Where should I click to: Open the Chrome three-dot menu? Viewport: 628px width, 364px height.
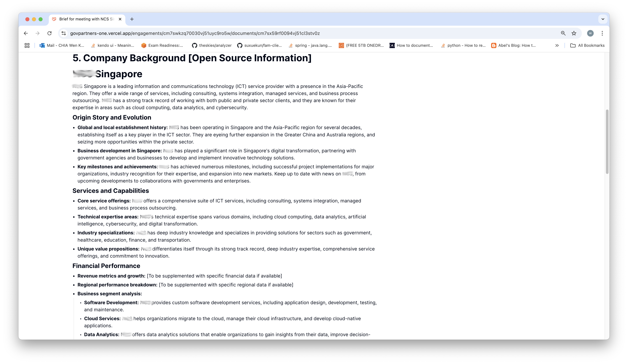point(602,33)
